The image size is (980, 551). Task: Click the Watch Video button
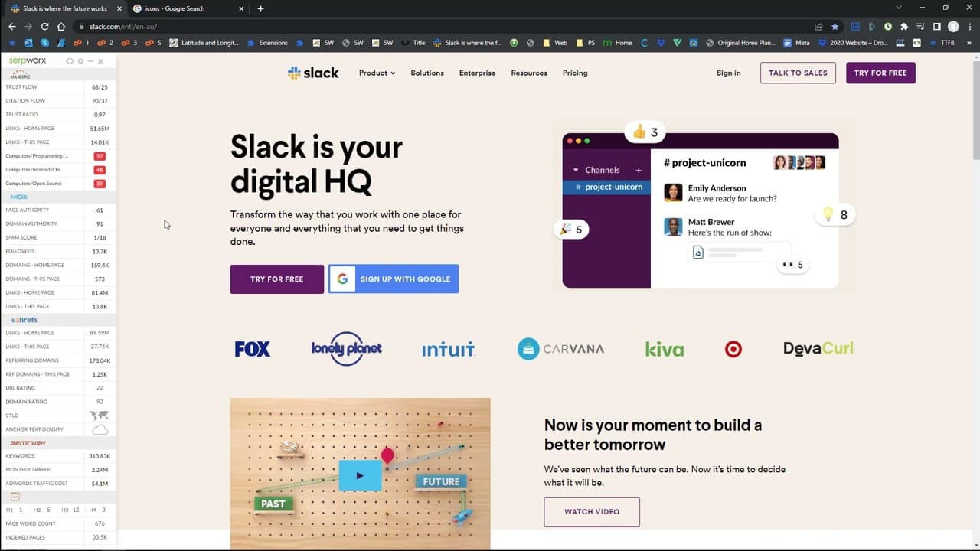pyautogui.click(x=592, y=511)
